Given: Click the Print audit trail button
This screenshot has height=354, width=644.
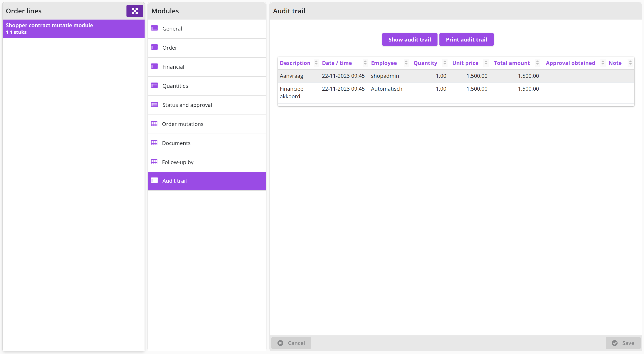Looking at the screenshot, I should (466, 39).
